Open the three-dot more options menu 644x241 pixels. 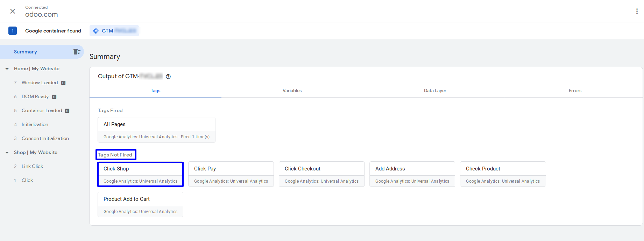(x=637, y=11)
